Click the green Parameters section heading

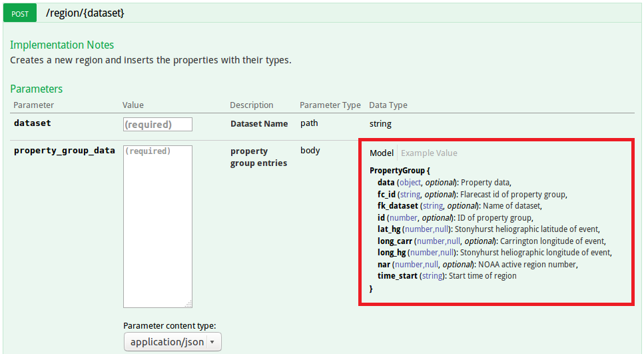(37, 89)
